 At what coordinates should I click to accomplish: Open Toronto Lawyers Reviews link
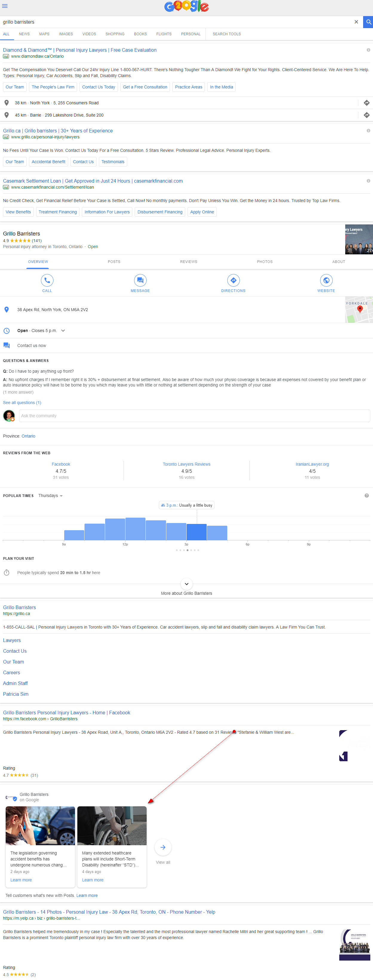(186, 464)
